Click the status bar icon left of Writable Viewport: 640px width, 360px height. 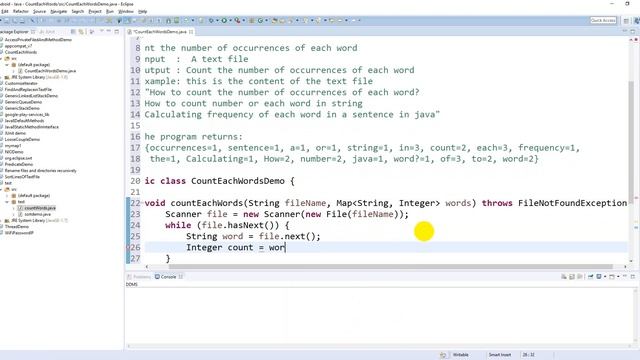click(443, 355)
